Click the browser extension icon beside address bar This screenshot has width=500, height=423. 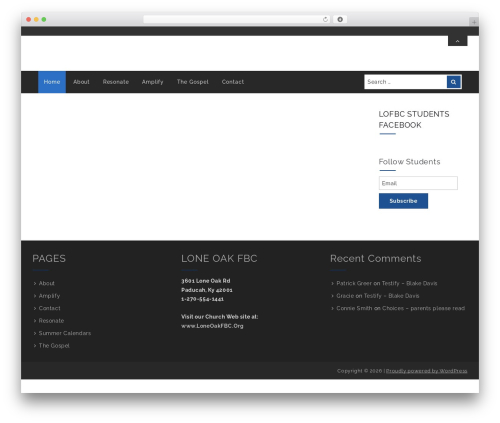[340, 19]
